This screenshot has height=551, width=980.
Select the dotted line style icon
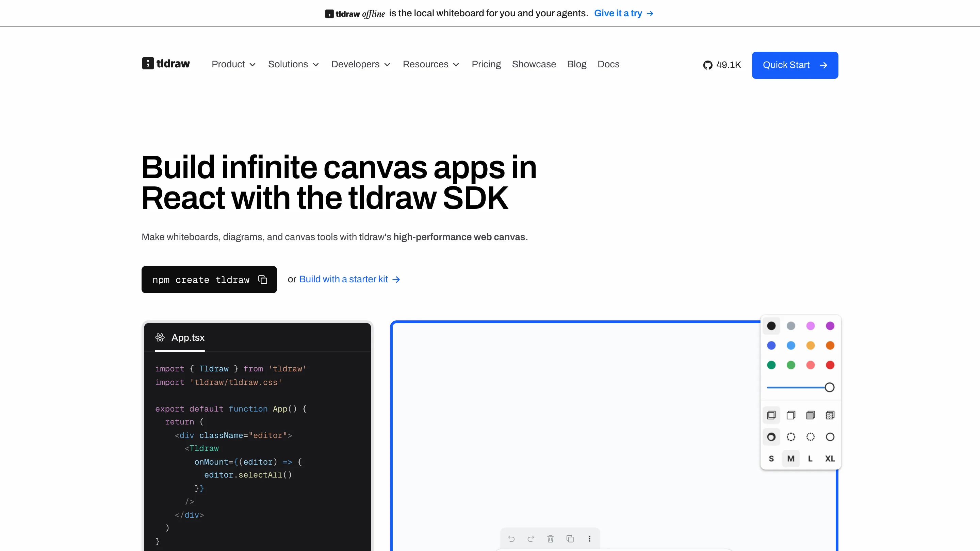point(811,437)
